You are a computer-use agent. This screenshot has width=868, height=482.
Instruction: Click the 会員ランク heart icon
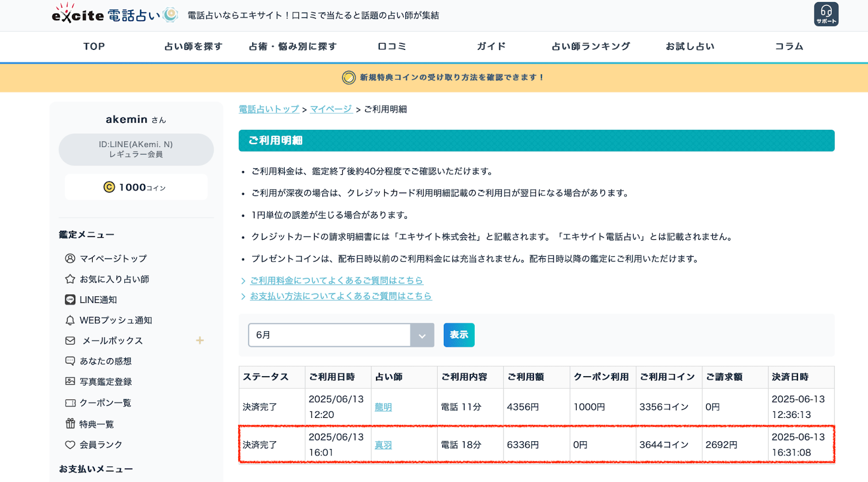coord(70,445)
